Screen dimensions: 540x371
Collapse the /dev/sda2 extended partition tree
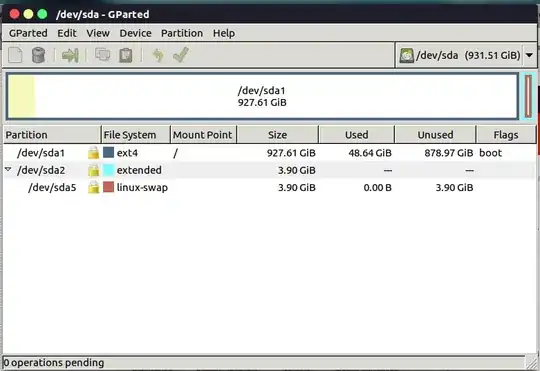8,169
